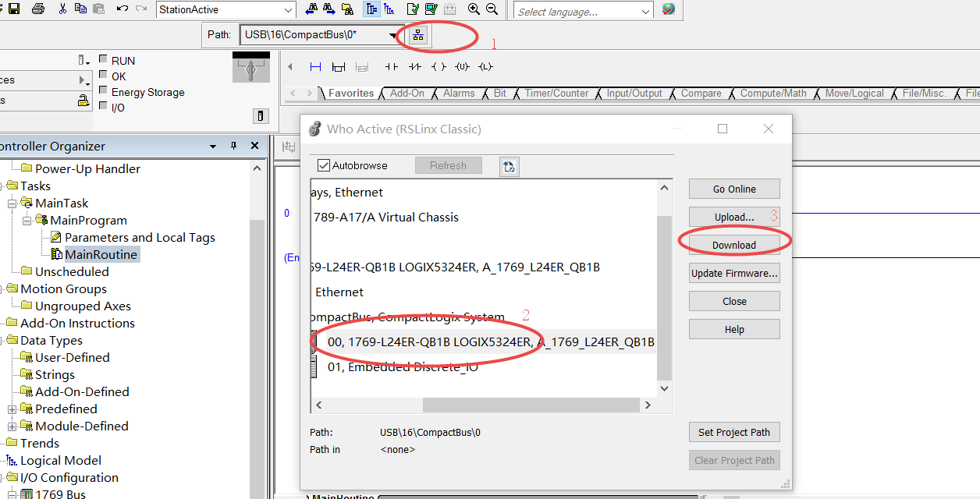The image size is (980, 499).
Task: Insert Examine On (XIC) contact
Action: point(392,67)
